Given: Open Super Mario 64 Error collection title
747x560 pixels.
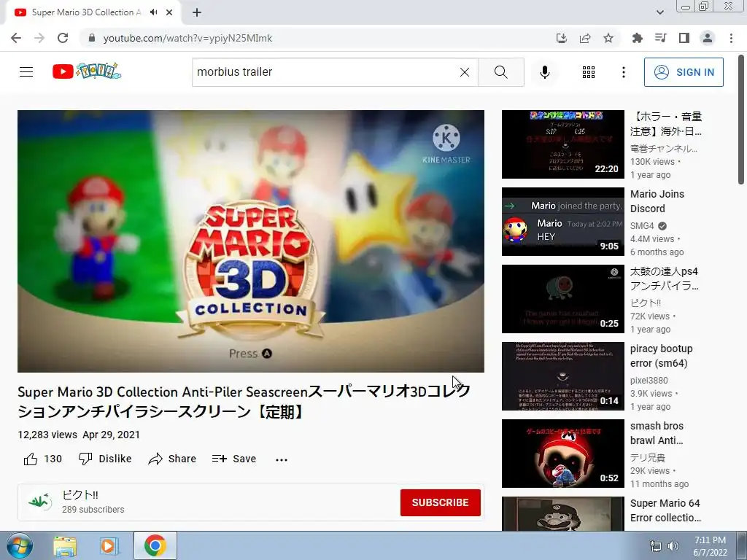Looking at the screenshot, I should click(665, 510).
